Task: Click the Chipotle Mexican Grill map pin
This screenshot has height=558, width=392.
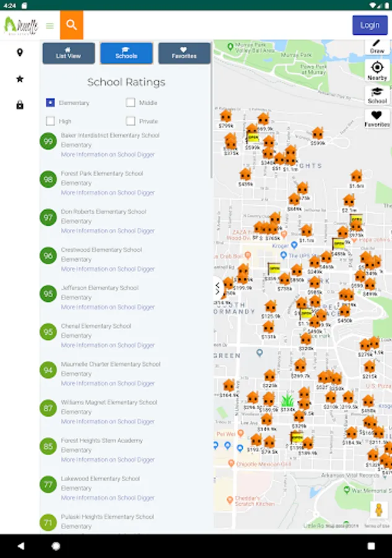Action: [231, 463]
